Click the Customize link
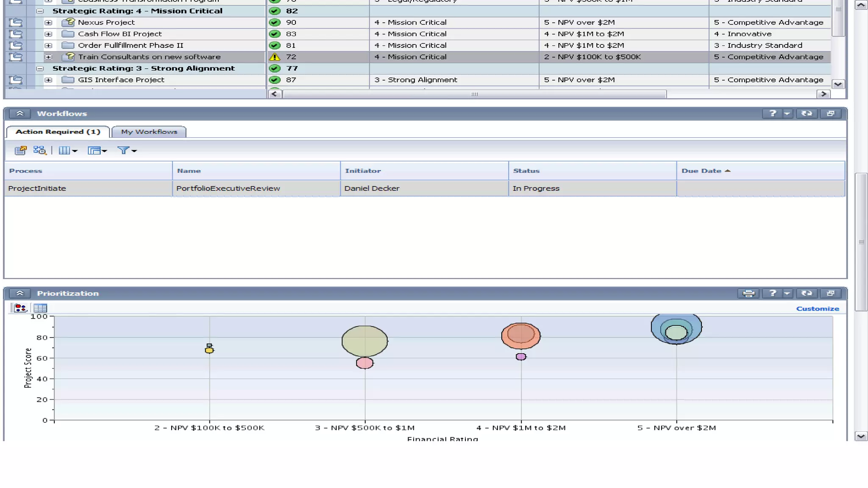The image size is (868, 488). point(817,309)
